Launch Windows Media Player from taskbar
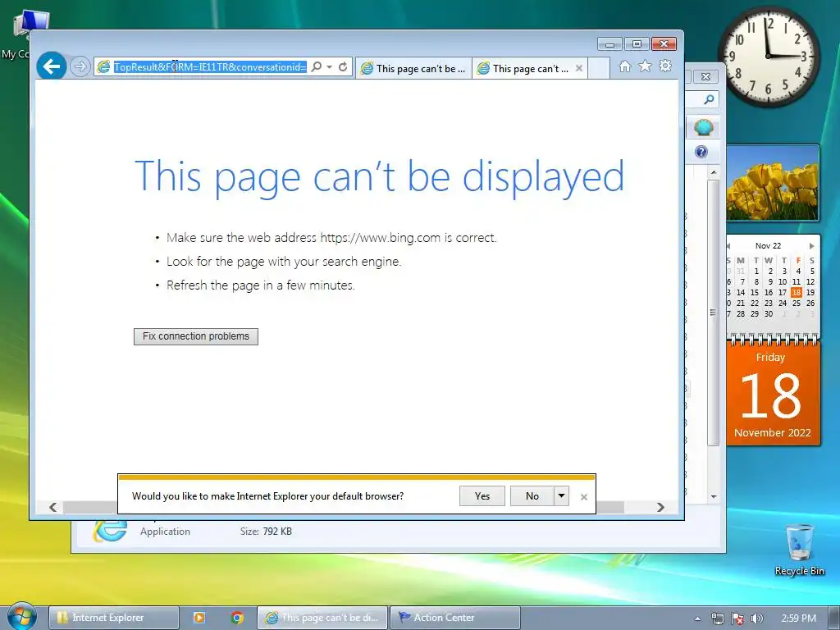 pyautogui.click(x=199, y=618)
